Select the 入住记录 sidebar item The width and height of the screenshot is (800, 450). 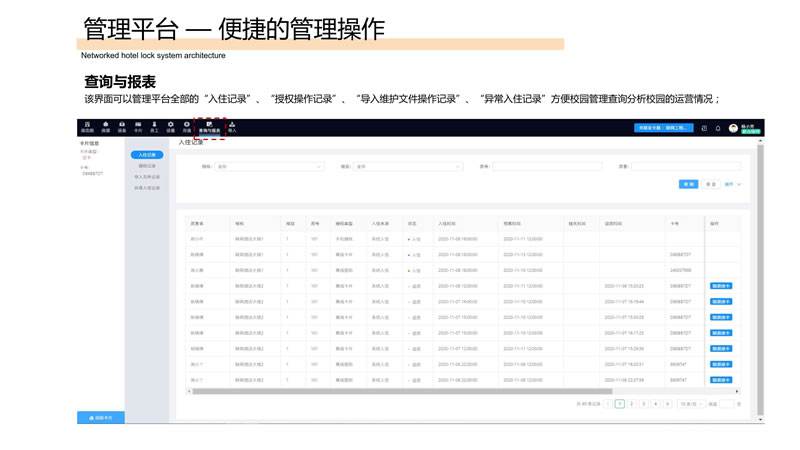147,155
